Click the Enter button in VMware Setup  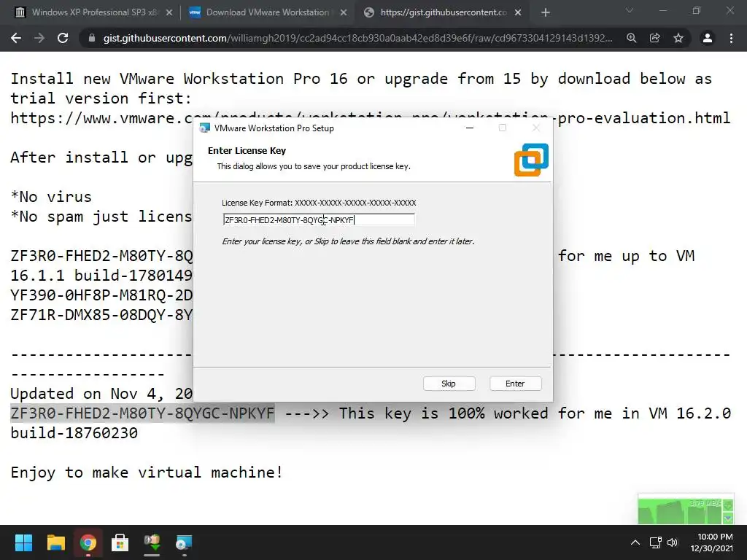(516, 384)
